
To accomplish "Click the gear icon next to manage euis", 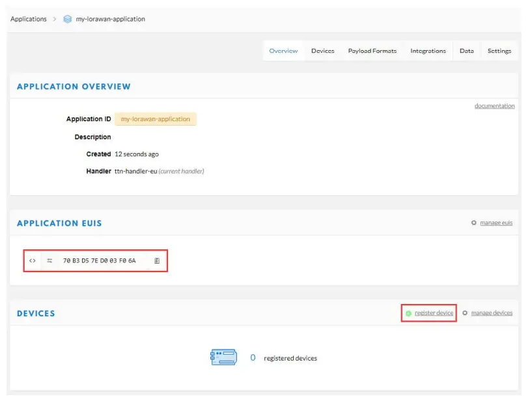I will click(473, 223).
